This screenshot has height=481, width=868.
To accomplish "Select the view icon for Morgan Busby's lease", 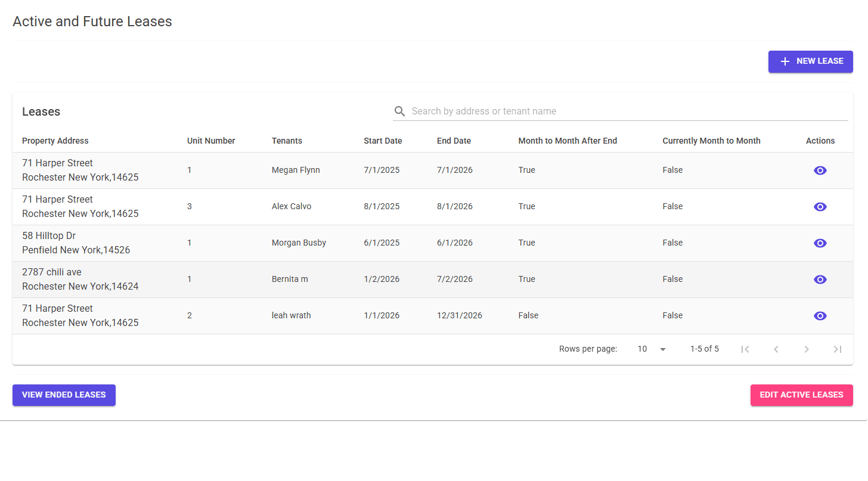I will pyautogui.click(x=820, y=243).
